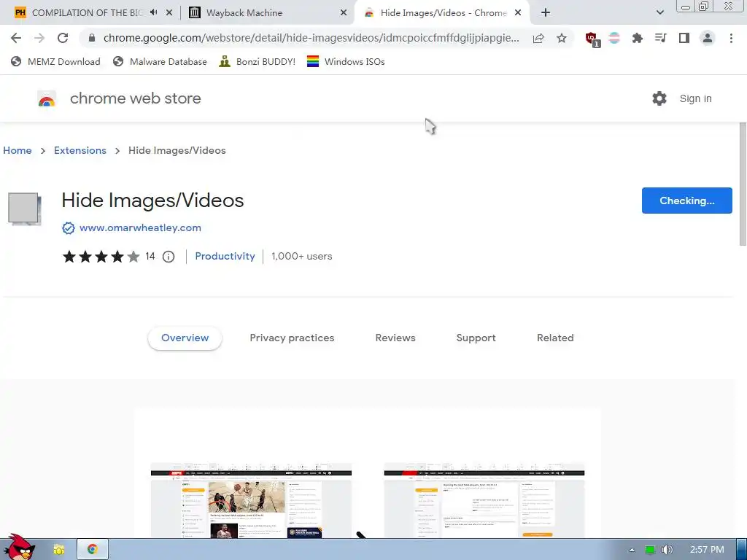Click the star rating display
The image size is (747, 560).
[101, 257]
